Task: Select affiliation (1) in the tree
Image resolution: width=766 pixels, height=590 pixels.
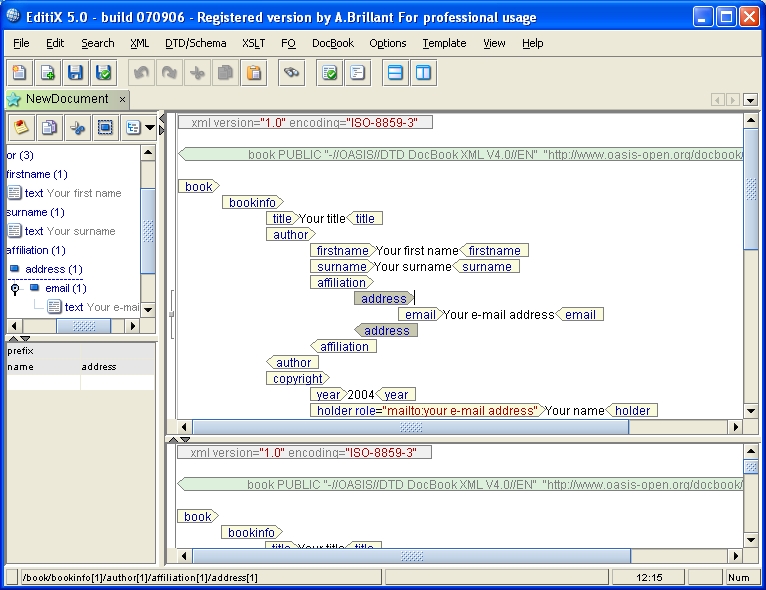Action: (x=36, y=251)
